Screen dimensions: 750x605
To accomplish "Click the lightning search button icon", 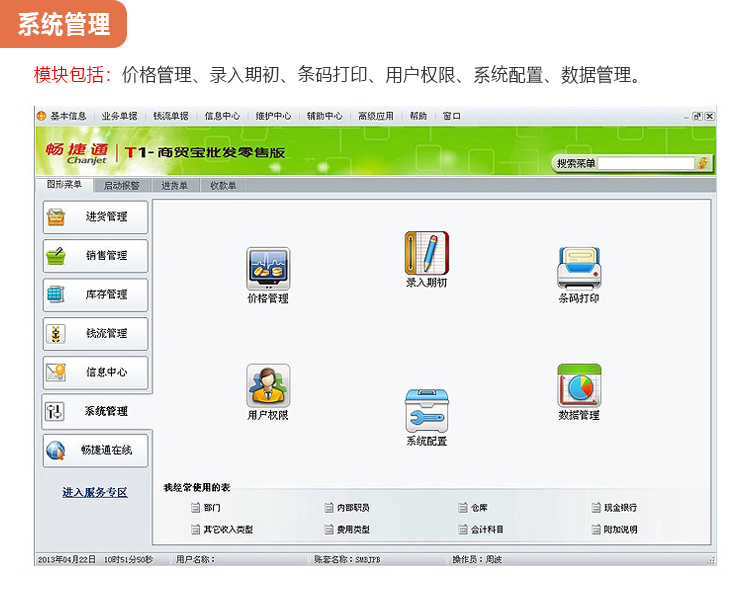I will tap(703, 163).
